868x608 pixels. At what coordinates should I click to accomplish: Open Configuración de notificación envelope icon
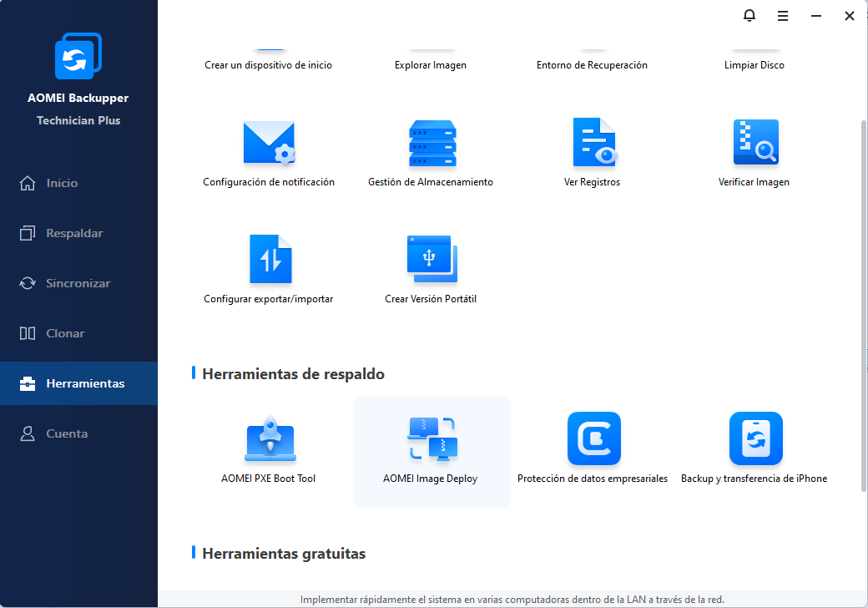(269, 142)
